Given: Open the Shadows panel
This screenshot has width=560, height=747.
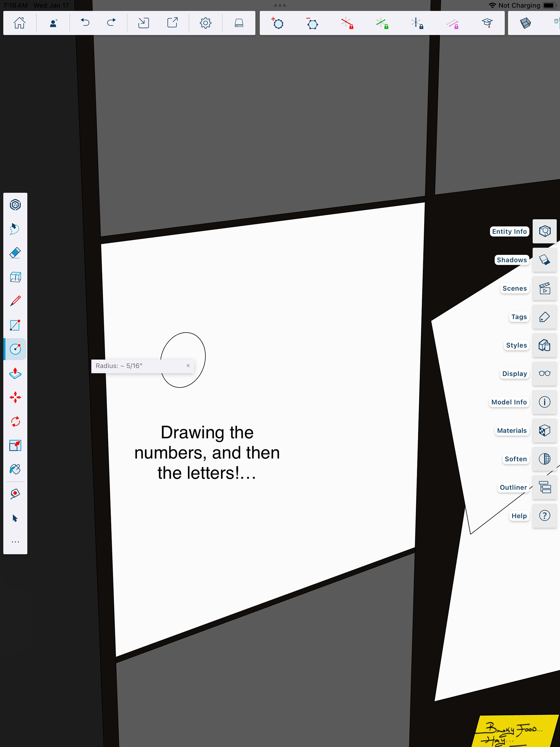Looking at the screenshot, I should [x=544, y=260].
